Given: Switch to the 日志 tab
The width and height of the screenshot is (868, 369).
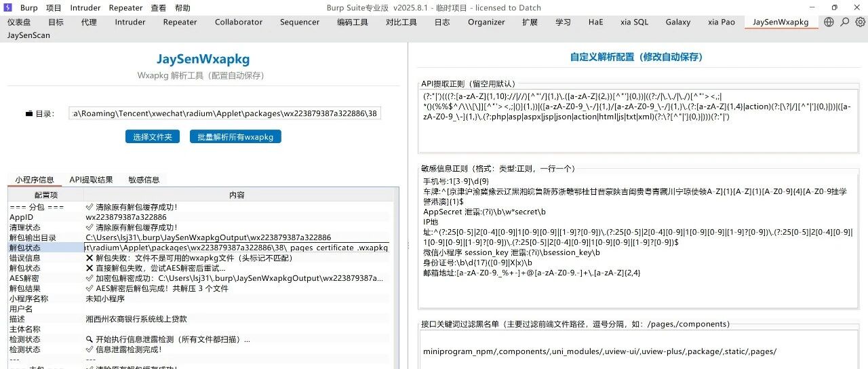Looking at the screenshot, I should tap(442, 22).
